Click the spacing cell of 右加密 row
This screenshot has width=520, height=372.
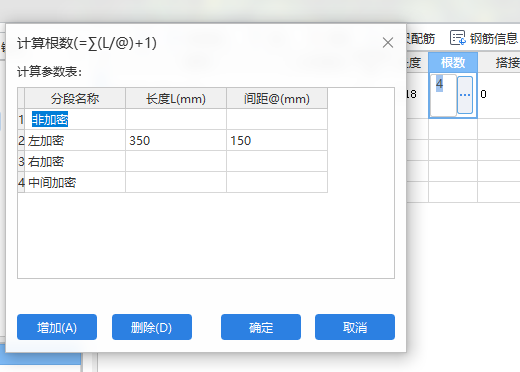pos(277,161)
